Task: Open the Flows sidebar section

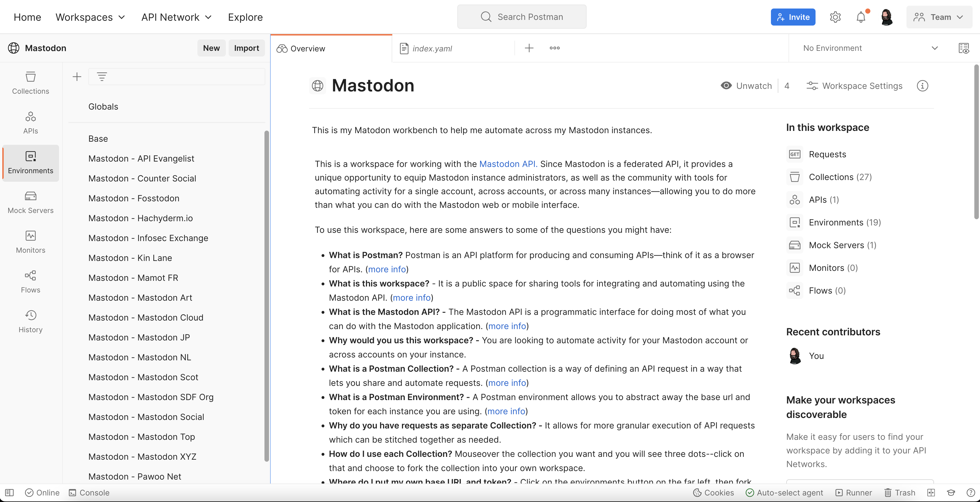Action: pyautogui.click(x=30, y=282)
